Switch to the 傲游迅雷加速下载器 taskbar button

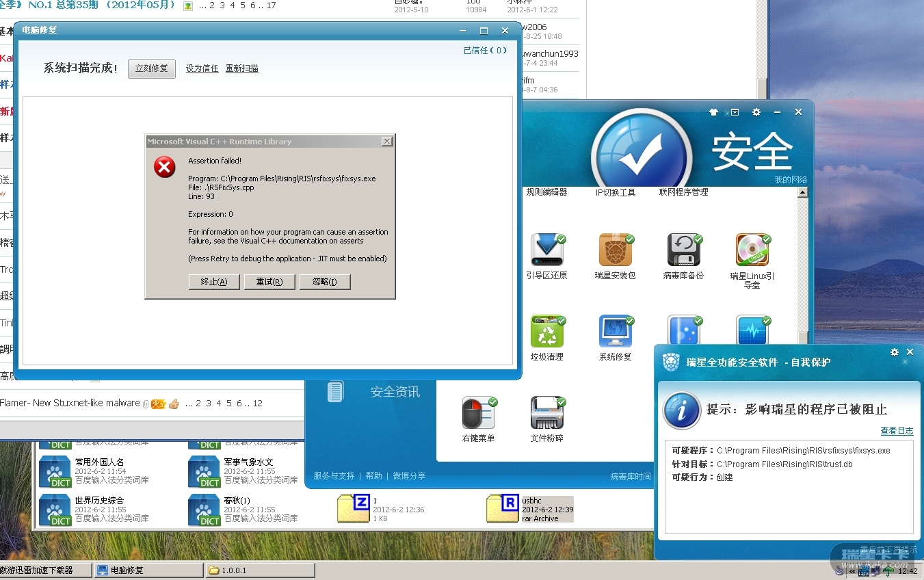pos(45,570)
